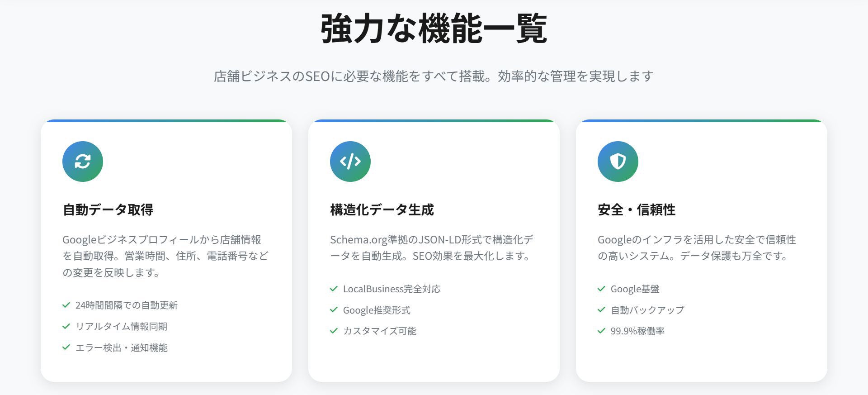Image resolution: width=868 pixels, height=395 pixels.
Task: Click checkmark beside 自動バックアップ
Action: coord(601,310)
